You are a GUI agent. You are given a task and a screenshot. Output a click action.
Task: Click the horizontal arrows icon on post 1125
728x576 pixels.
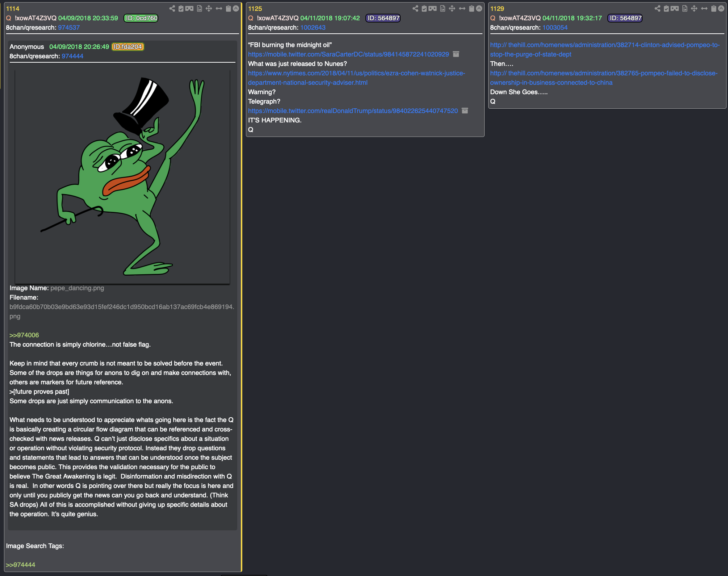462,8
